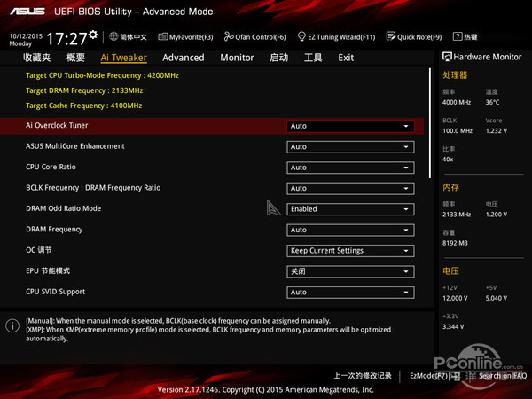Open the DRAM Frequency dropdown
Viewport: 532px width, 399px height.
(x=350, y=230)
